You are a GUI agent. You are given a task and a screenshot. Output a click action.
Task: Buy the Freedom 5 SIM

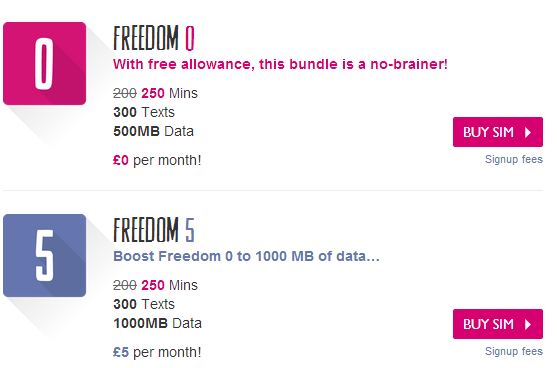498,324
